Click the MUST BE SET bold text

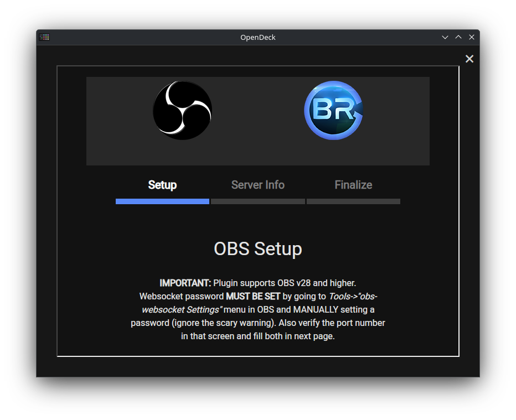coord(253,297)
